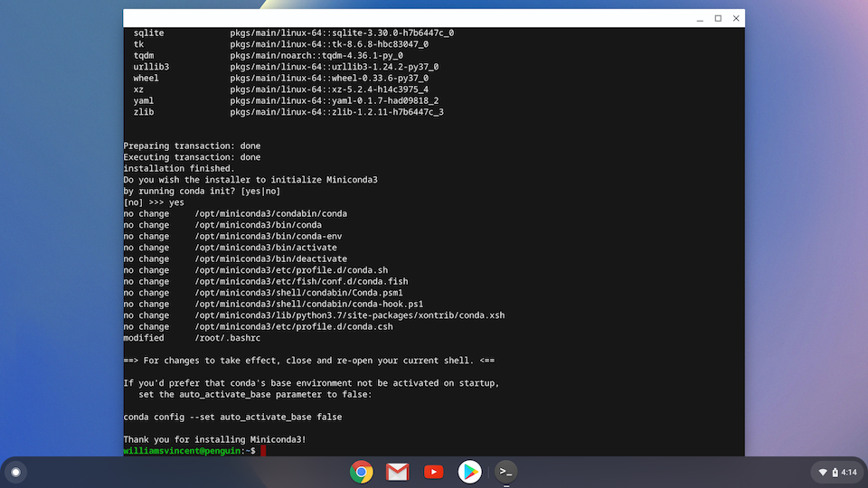This screenshot has height=488, width=868.
Task: Click the terminal cursor at the prompt
Action: click(263, 450)
